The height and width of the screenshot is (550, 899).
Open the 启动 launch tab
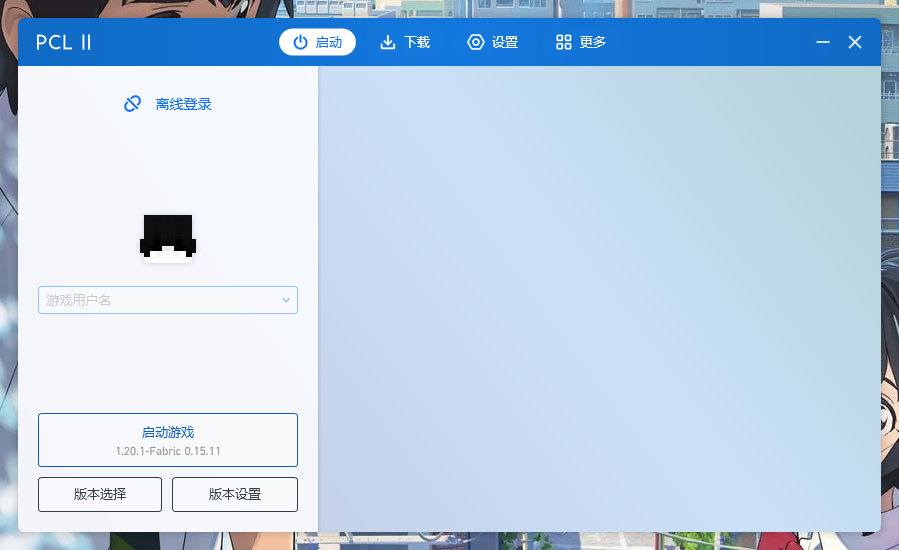point(317,42)
